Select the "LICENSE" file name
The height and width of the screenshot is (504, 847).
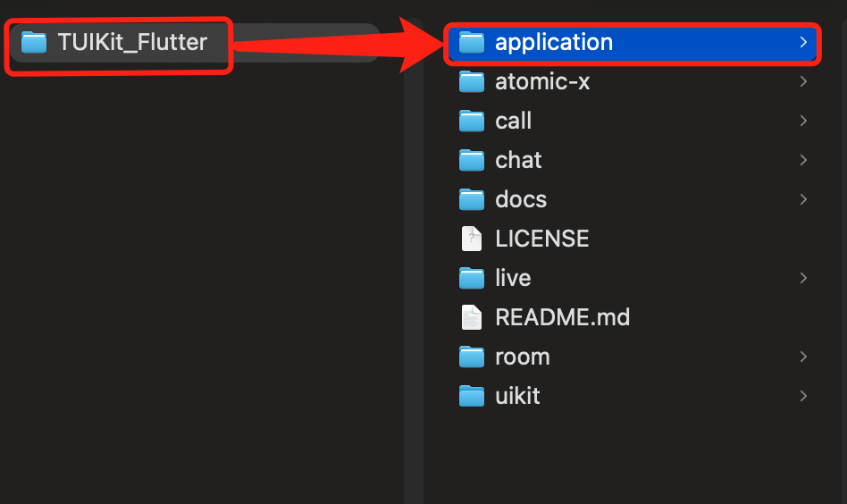(x=542, y=239)
